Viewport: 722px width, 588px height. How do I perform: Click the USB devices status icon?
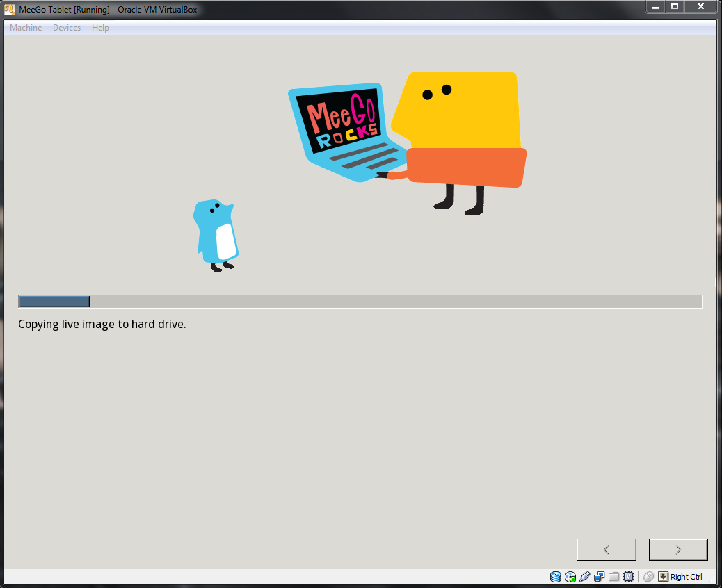click(x=585, y=576)
